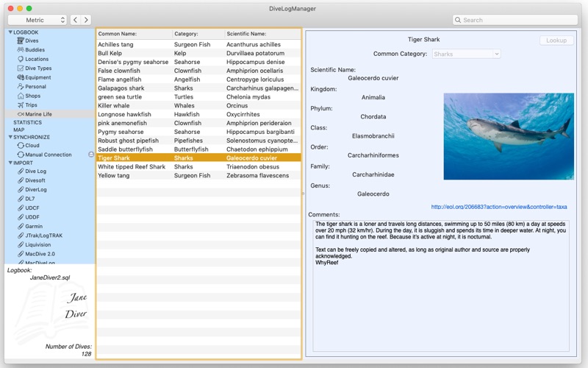Select Killer whale row
This screenshot has width=588, height=368.
point(198,105)
